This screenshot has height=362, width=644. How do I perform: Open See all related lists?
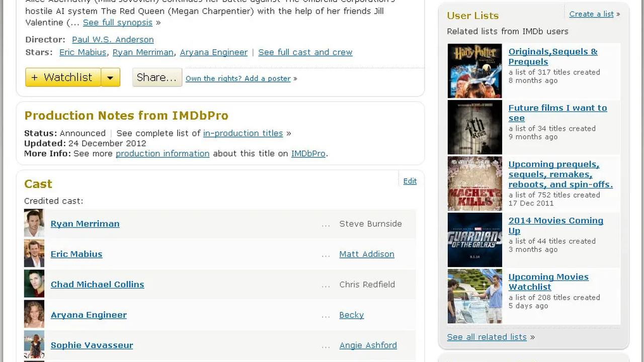click(x=487, y=337)
